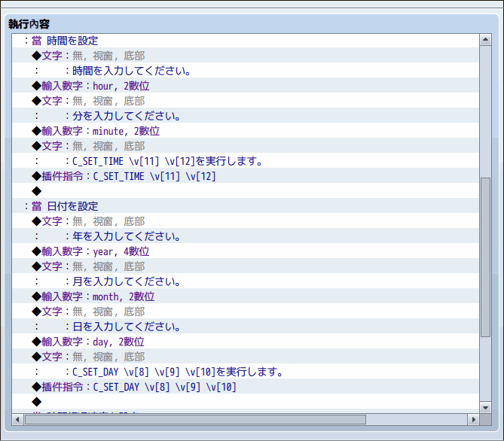Select the '文字' command above '年を入力してください。'
504x441 pixels.
[246, 221]
